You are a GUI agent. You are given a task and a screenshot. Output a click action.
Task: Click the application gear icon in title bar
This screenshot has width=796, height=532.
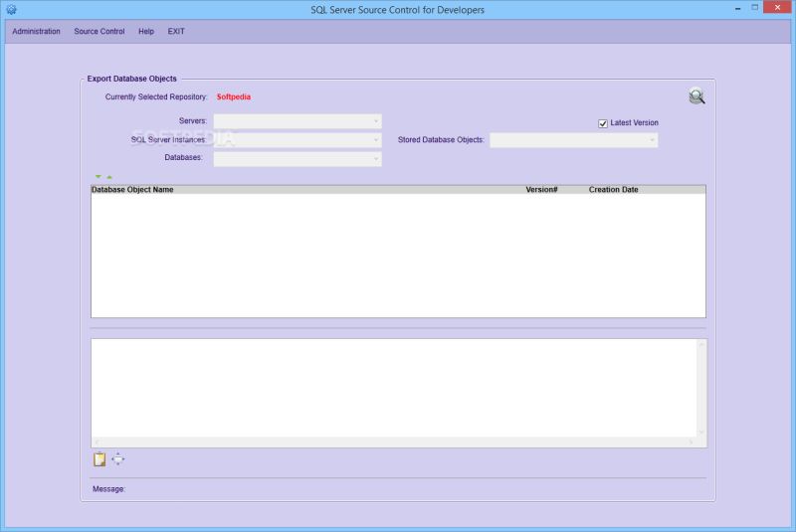[11, 10]
